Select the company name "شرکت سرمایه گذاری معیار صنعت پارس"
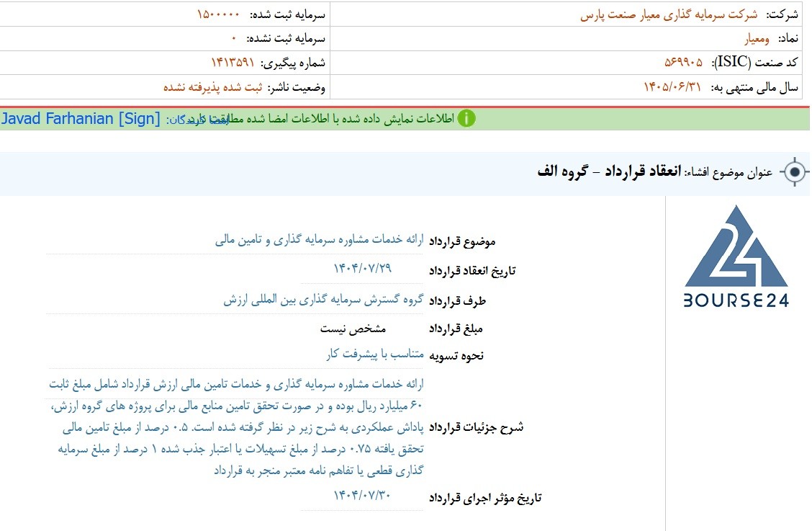Image resolution: width=812 pixels, height=531 pixels. point(669,14)
